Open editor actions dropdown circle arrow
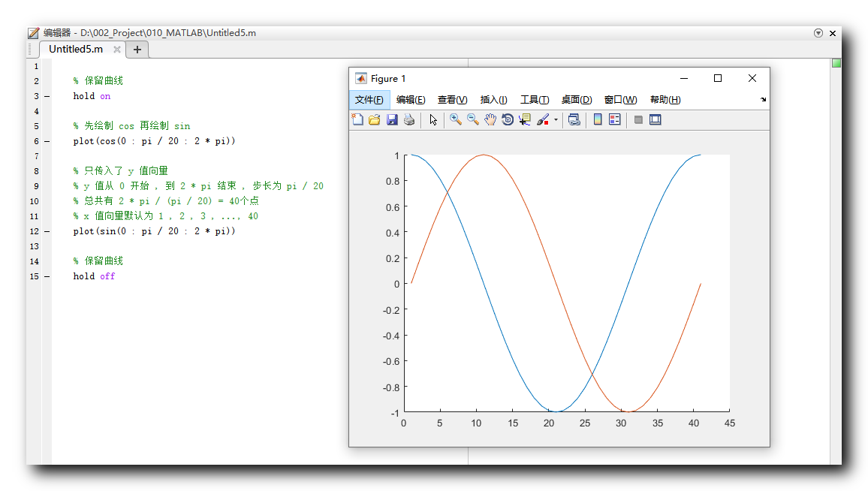868x491 pixels. [x=818, y=33]
